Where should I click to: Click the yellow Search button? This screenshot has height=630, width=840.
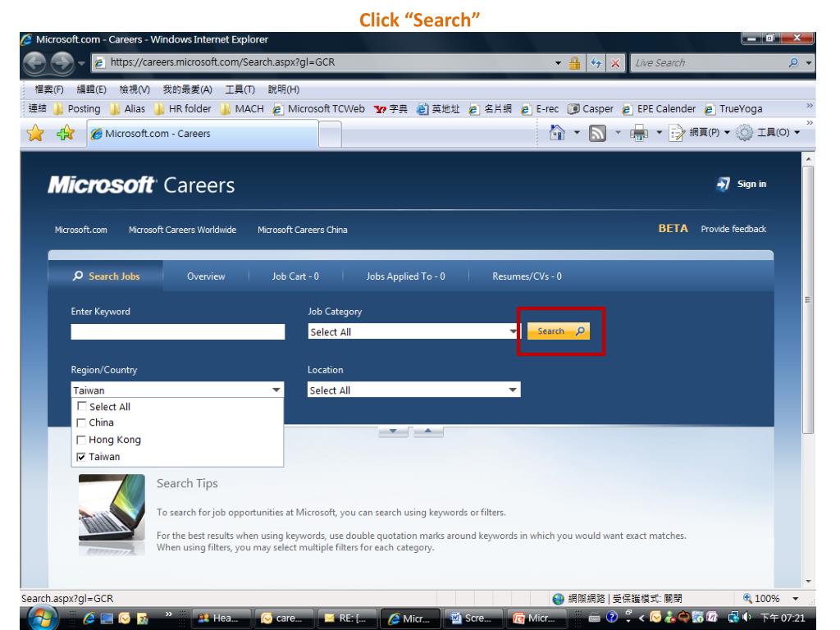(x=558, y=331)
